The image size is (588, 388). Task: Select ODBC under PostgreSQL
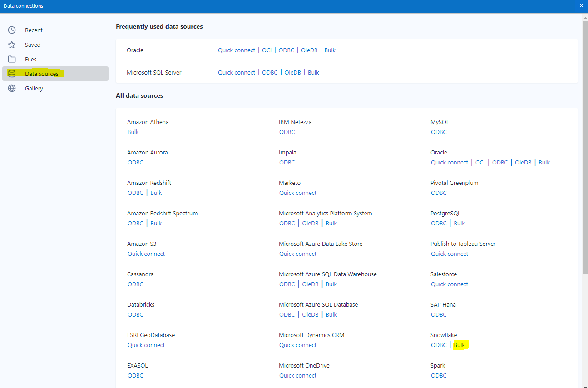point(439,223)
